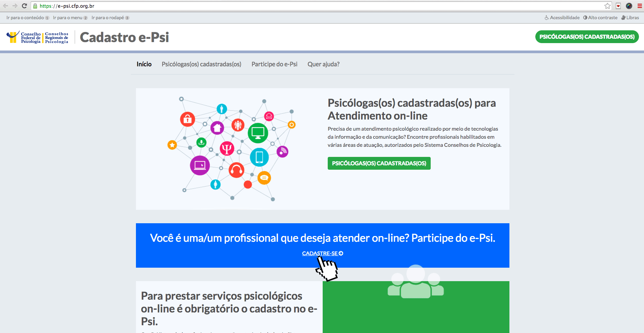Click the 'Cadastro e-Psi' site title
This screenshot has width=644, height=333.
[x=124, y=37]
